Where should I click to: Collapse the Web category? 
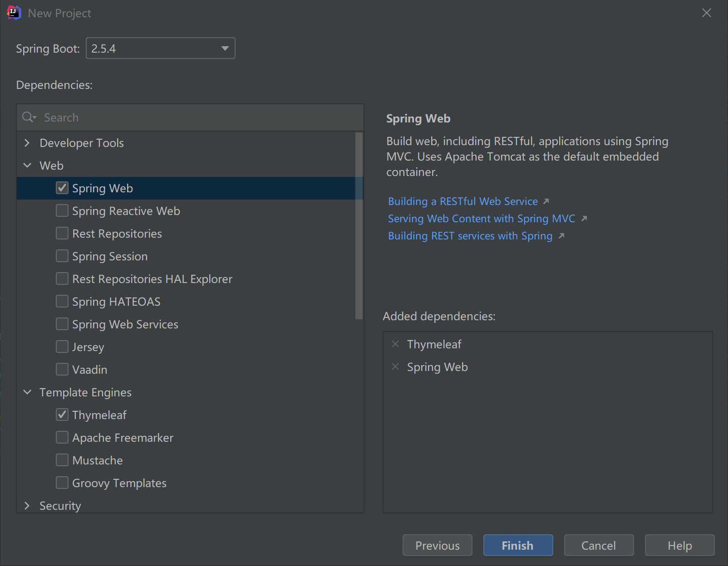point(27,166)
